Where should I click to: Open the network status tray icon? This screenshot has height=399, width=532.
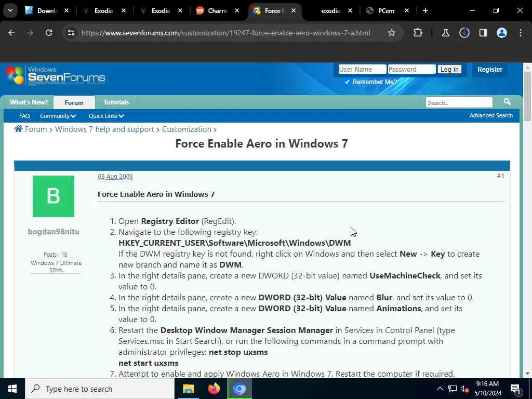pos(453,389)
